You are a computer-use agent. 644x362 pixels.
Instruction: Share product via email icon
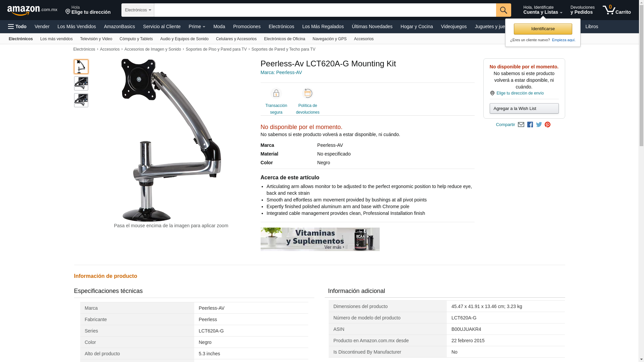pos(521,125)
